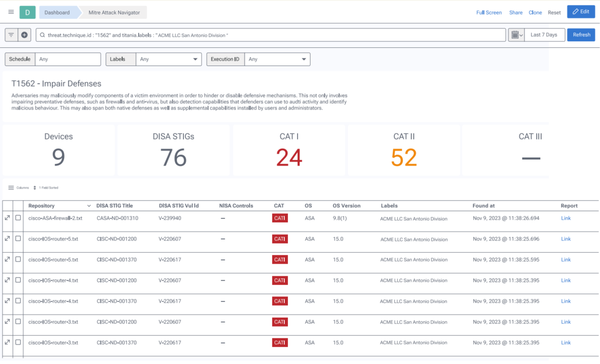Screen dimensions: 600x364
Task: Open the filter options icon
Action: pyautogui.click(x=11, y=35)
